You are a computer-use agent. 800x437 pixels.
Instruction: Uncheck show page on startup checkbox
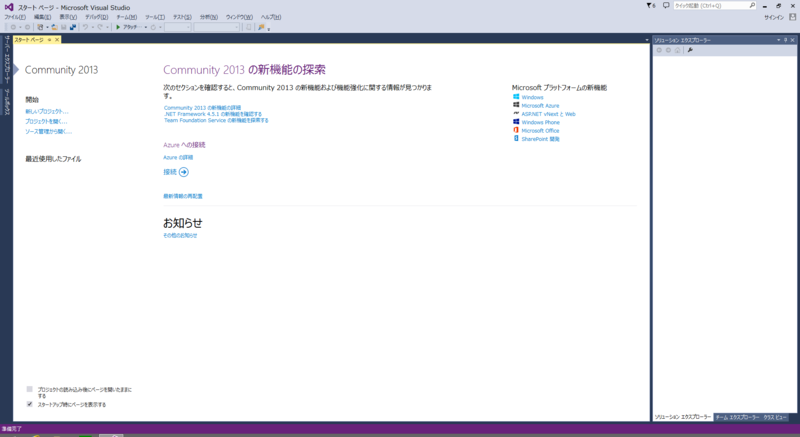[x=30, y=404]
